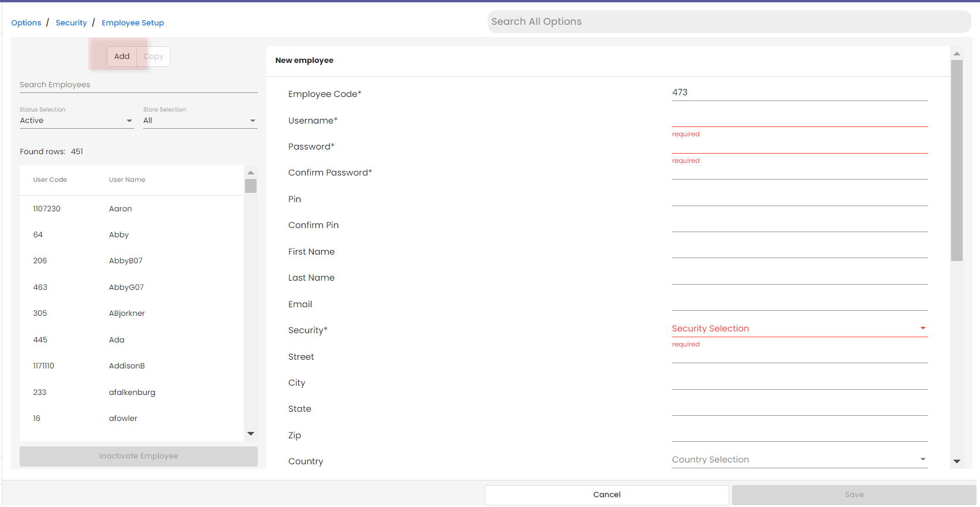Viewport: 980px width, 507px height.
Task: Click the First Name input field
Action: point(800,250)
